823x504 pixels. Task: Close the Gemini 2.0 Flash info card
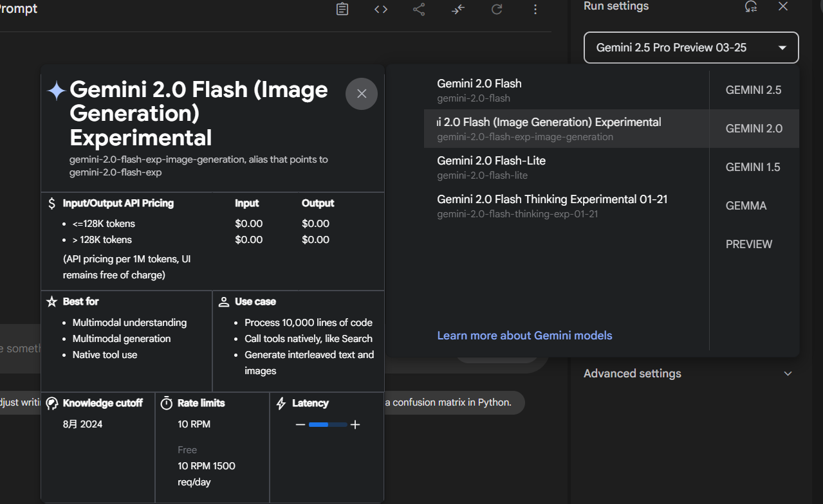tap(362, 94)
